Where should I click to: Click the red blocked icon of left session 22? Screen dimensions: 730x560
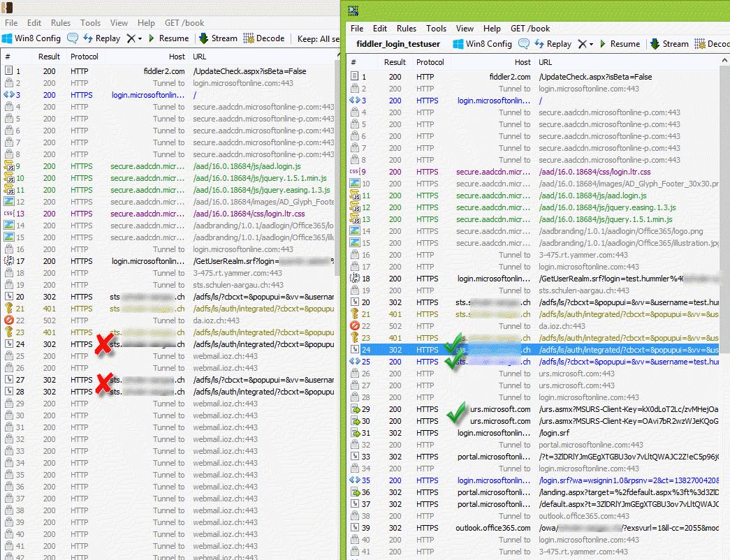[x=9, y=320]
